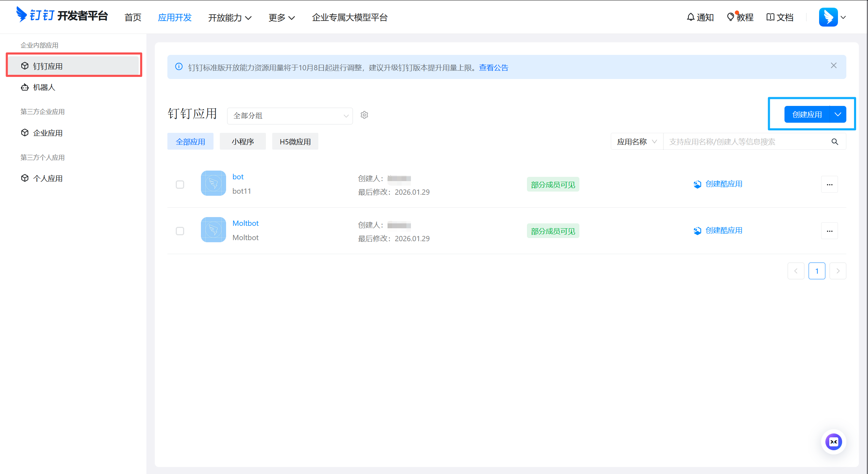Click the 查看公告 link
The width and height of the screenshot is (868, 474).
coord(493,67)
